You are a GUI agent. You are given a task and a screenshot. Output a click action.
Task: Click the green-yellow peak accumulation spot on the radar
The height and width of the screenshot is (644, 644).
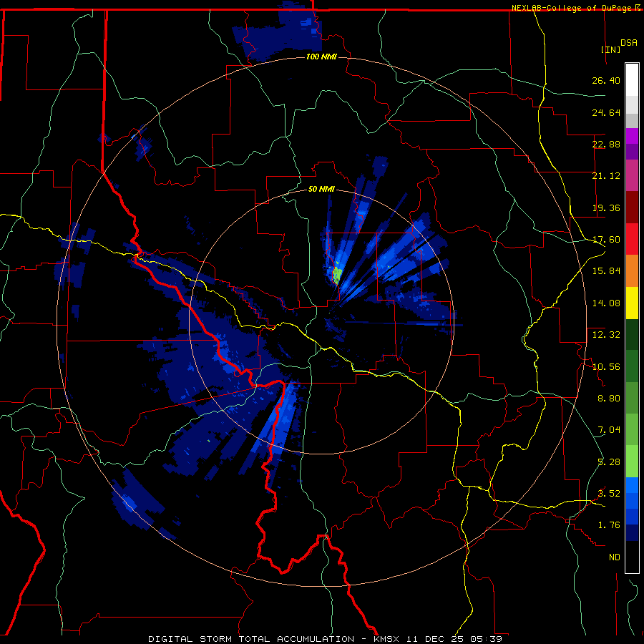337,274
